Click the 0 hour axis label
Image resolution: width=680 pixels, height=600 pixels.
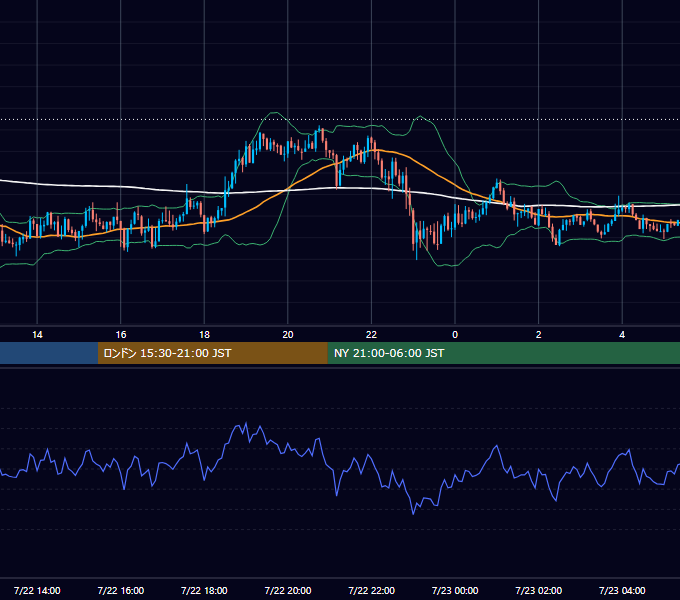pyautogui.click(x=455, y=335)
